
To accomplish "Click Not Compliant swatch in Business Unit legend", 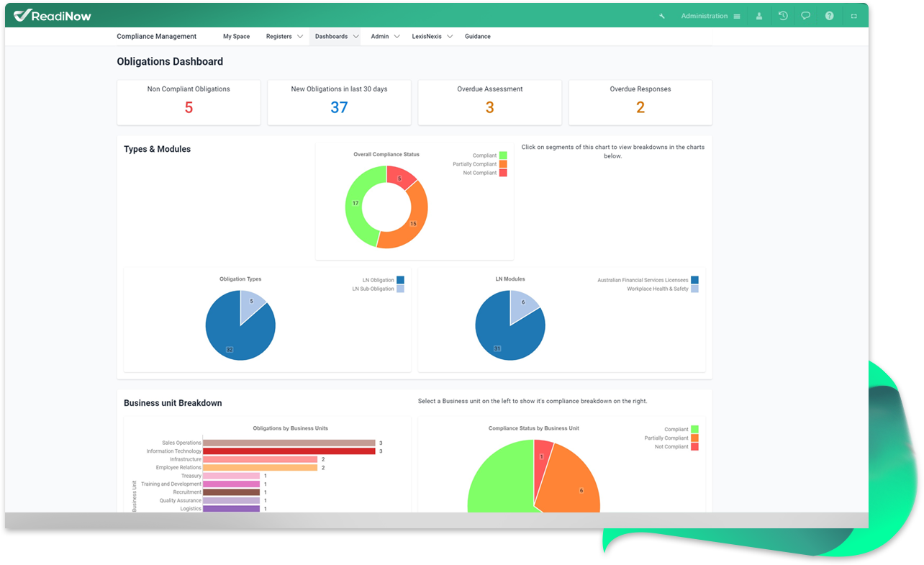I will click(694, 447).
